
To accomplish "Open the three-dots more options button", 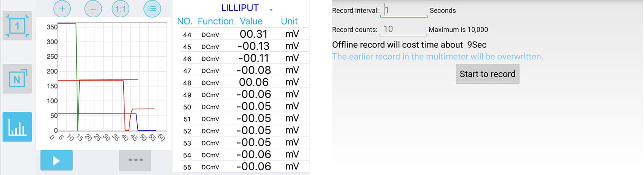I will coord(135,160).
